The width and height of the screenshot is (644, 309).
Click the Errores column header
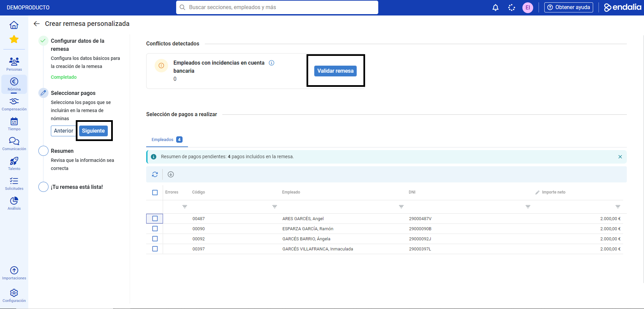[172, 192]
